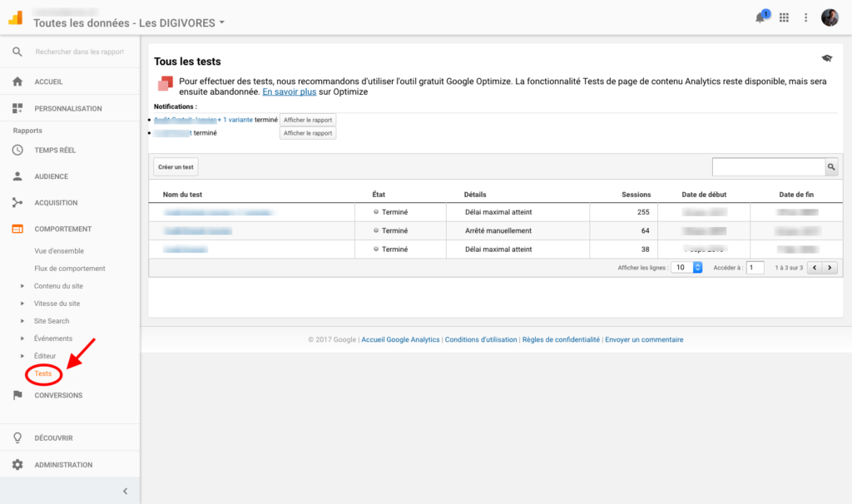Click the Créer un test button
This screenshot has height=504, width=852.
[176, 167]
